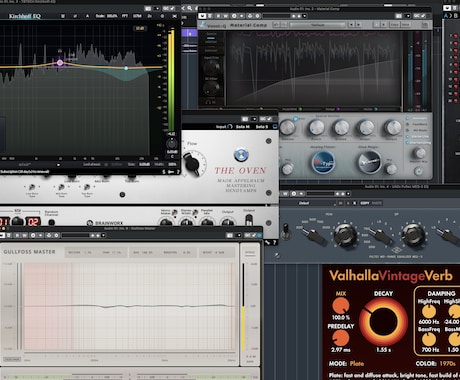460x380 pixels.
Task: Open Material Comp settings icon at far right
Action: click(x=425, y=25)
